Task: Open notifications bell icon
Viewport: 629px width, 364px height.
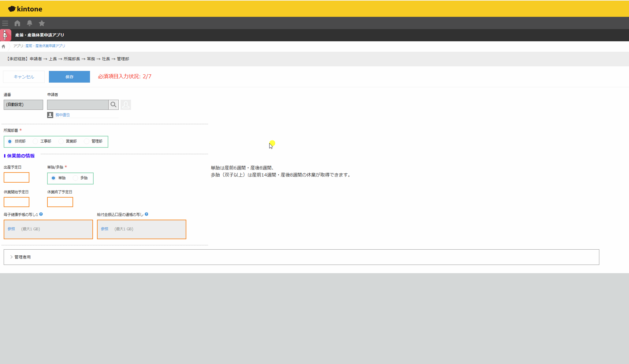Action: tap(30, 23)
